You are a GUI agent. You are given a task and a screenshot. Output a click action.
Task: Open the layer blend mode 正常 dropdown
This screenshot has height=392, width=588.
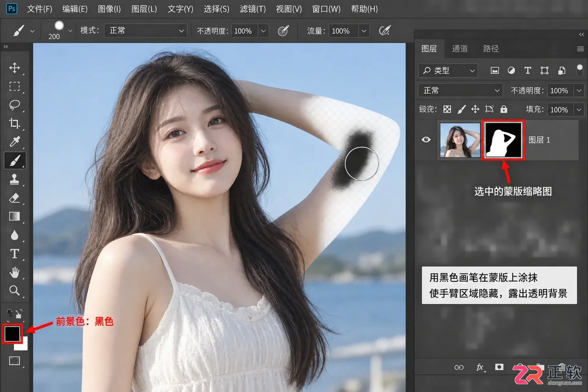pyautogui.click(x=461, y=90)
